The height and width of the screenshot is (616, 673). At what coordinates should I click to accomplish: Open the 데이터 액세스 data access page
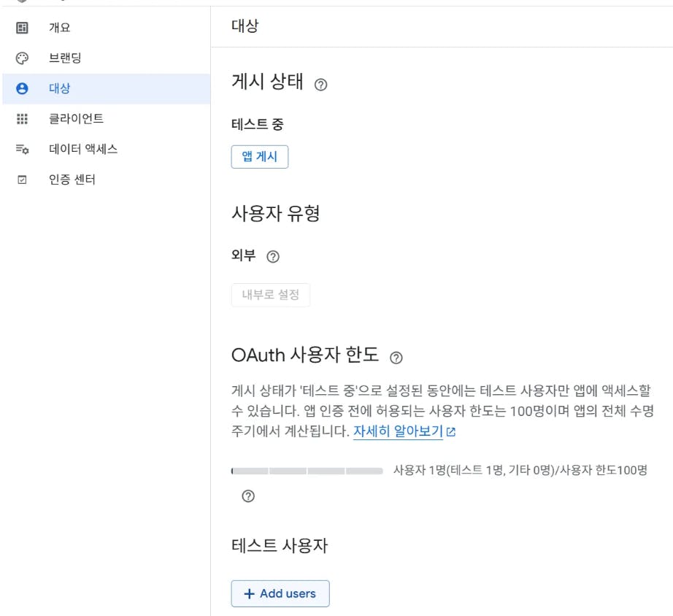click(x=106, y=149)
